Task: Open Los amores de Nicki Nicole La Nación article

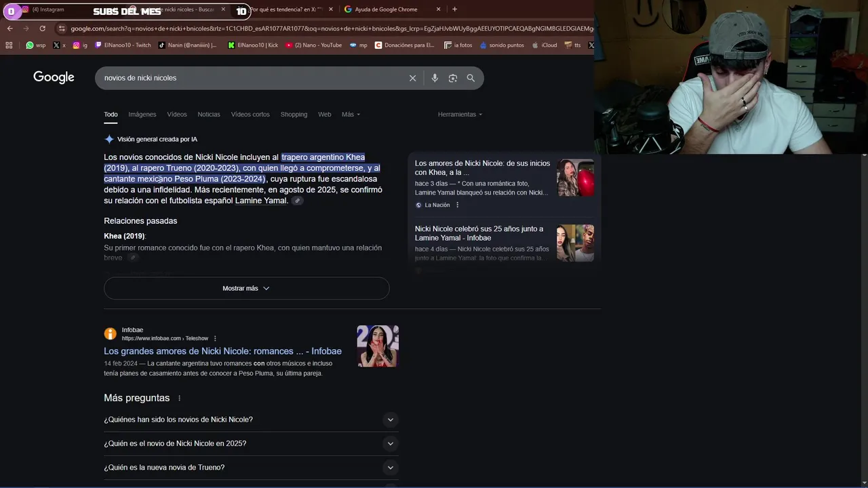Action: [482, 168]
